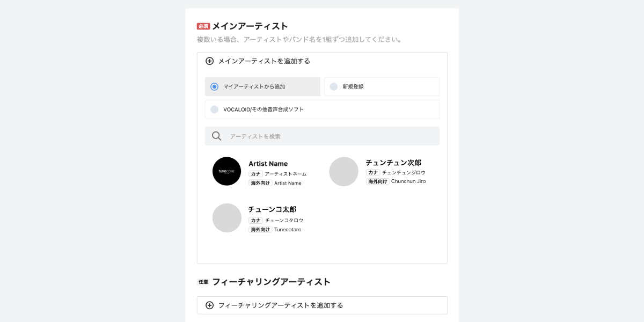Select VOCALOID/その他音声合成ソフト radio option

coord(322,109)
